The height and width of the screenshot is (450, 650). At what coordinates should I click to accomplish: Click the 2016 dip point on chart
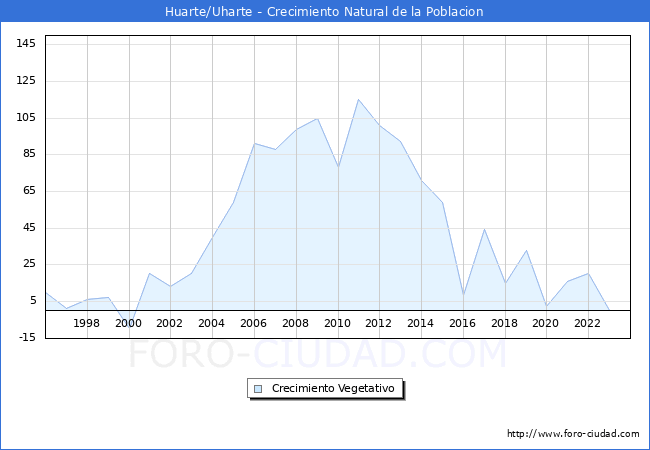(x=463, y=295)
